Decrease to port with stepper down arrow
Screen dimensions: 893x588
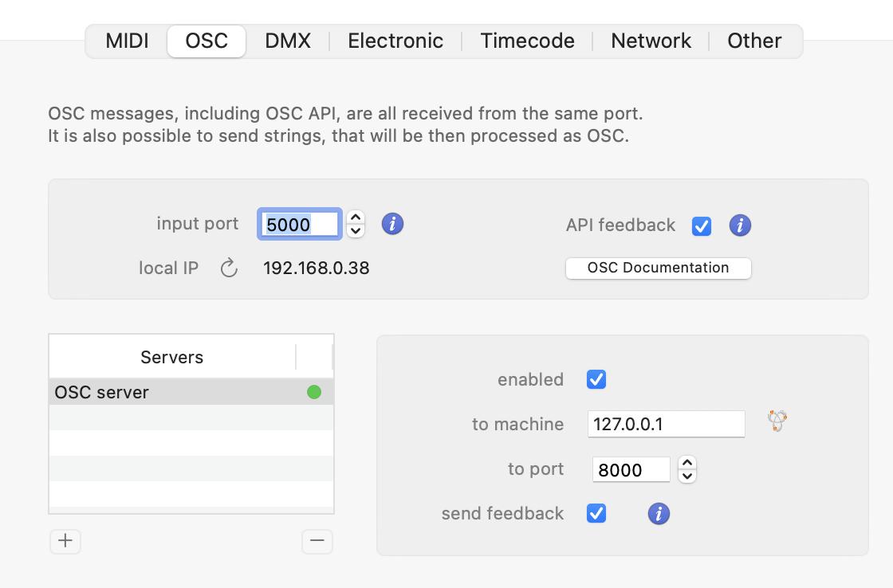687,476
